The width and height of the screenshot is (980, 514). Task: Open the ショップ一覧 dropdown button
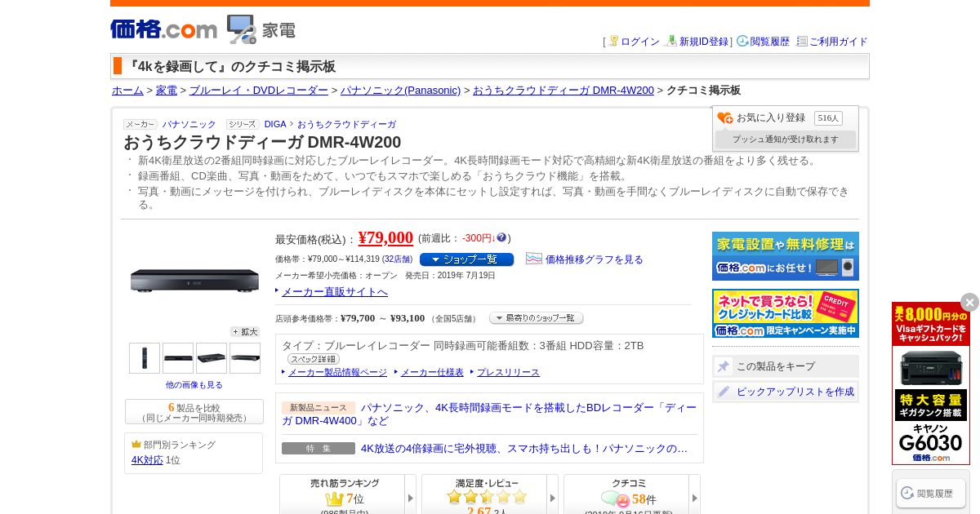click(466, 259)
